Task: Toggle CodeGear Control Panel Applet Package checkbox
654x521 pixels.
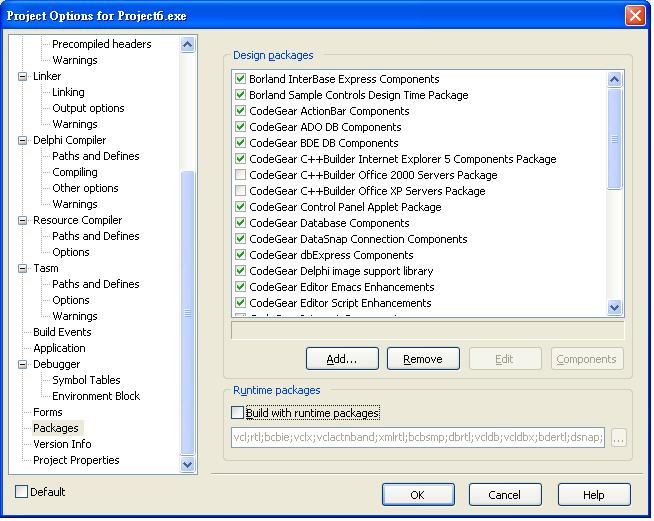Action: pyautogui.click(x=240, y=207)
